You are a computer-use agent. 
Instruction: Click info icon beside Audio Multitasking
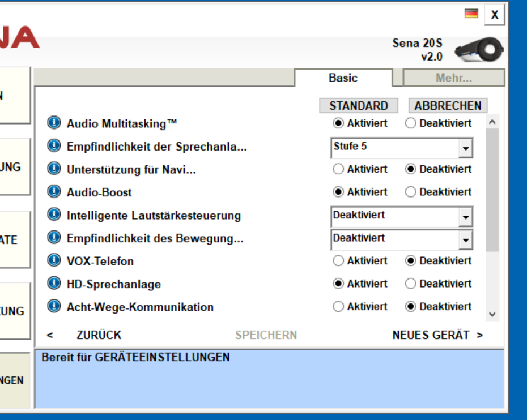coord(53,123)
